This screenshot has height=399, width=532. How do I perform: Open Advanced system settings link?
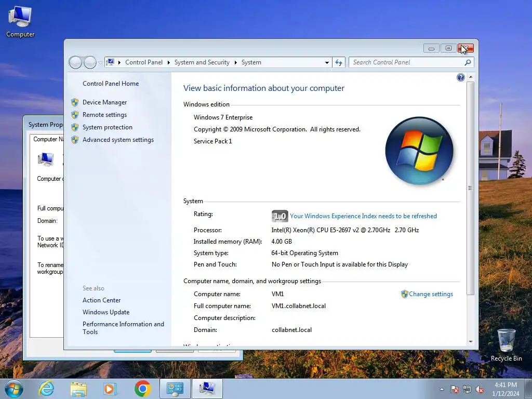tap(118, 140)
